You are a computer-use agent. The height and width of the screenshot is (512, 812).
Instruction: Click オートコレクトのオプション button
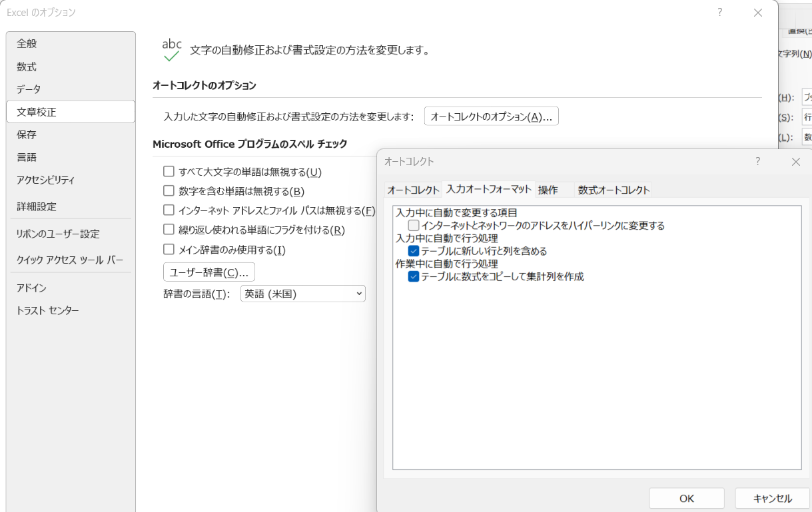click(x=491, y=117)
